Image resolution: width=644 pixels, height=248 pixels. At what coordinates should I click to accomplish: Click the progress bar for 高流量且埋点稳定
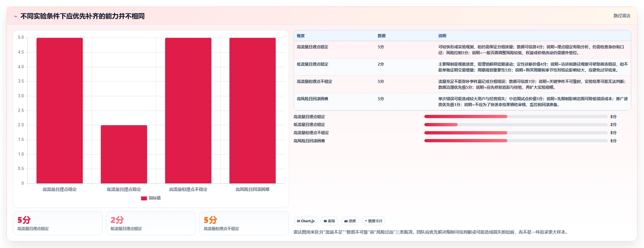[x=516, y=116]
